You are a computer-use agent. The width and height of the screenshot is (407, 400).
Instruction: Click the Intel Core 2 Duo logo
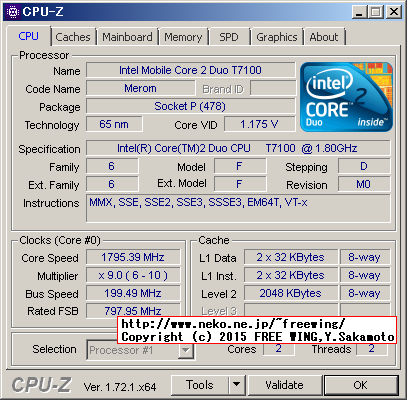click(346, 97)
